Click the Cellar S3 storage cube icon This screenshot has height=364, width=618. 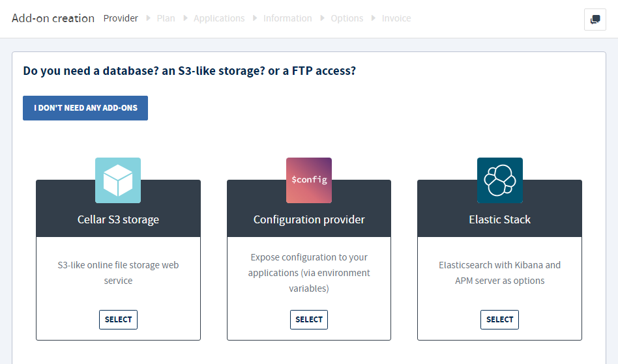click(x=118, y=180)
